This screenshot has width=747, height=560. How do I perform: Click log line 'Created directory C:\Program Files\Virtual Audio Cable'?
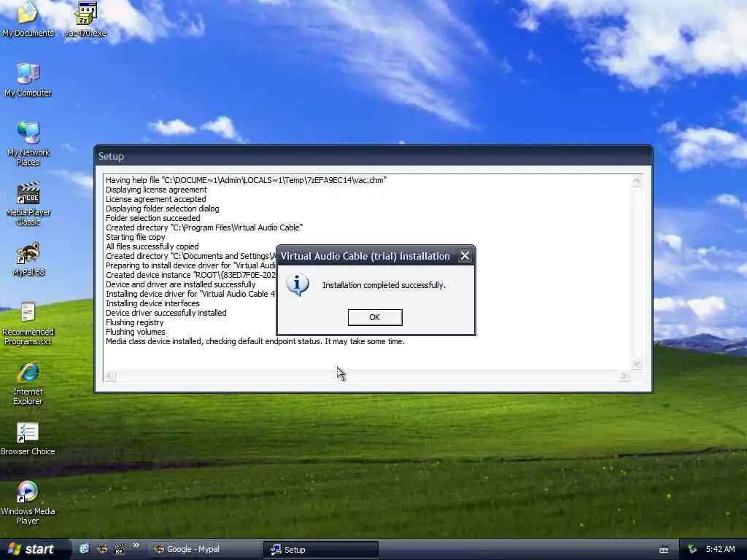tap(204, 227)
